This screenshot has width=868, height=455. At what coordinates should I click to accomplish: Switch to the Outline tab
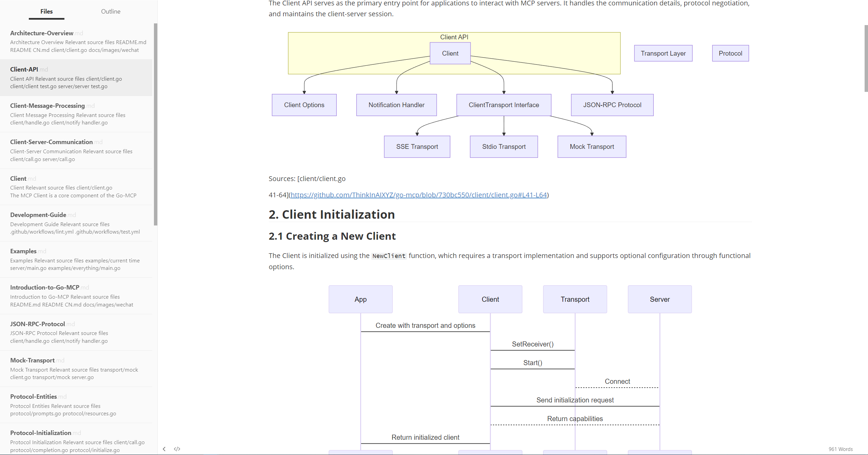pos(111,12)
